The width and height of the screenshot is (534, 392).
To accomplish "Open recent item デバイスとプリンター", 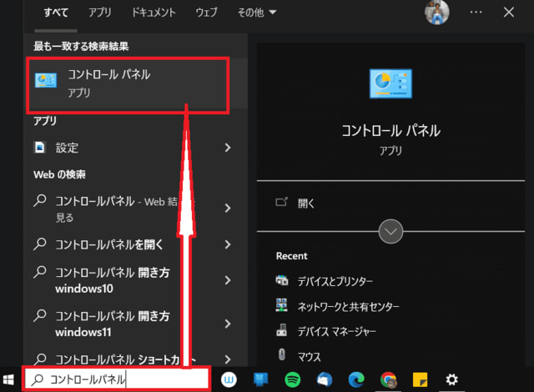I will pyautogui.click(x=335, y=281).
